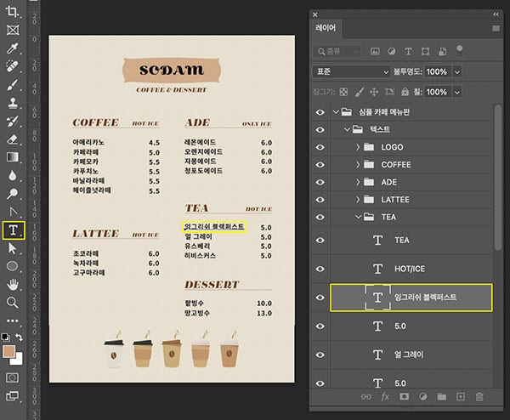Add a layer mask from panel bottom
Screen dimensions: 510x420
404,396
